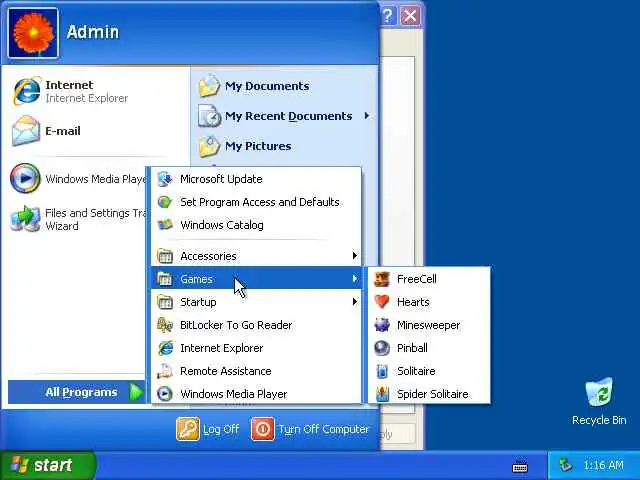Choose Spider Solitaire menu entry
640x480 pixels.
pyautogui.click(x=429, y=394)
